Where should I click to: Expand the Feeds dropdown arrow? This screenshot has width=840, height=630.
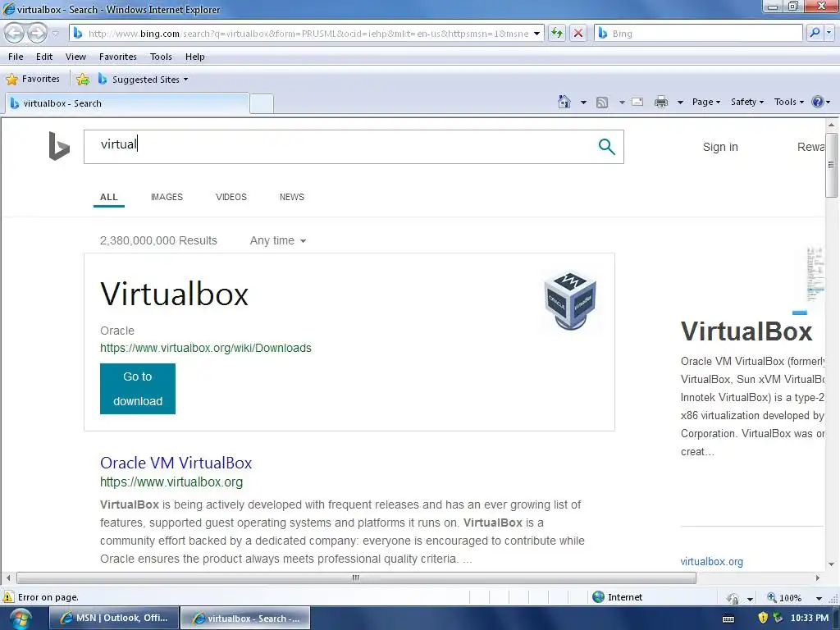point(622,103)
